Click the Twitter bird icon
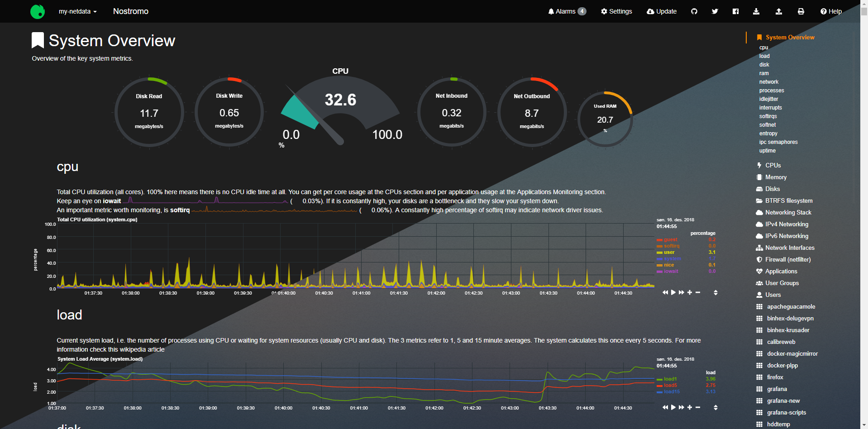The image size is (868, 429). coord(715,11)
